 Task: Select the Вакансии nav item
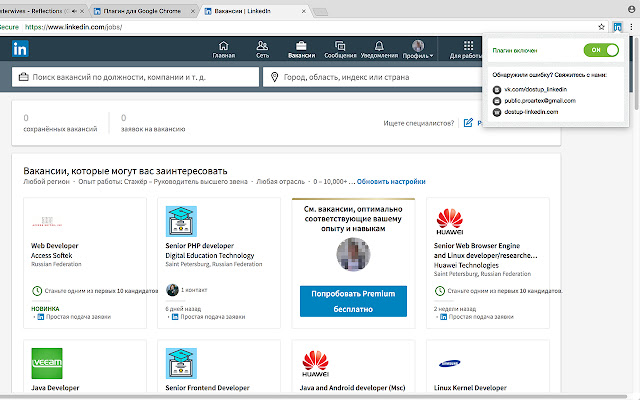300,48
